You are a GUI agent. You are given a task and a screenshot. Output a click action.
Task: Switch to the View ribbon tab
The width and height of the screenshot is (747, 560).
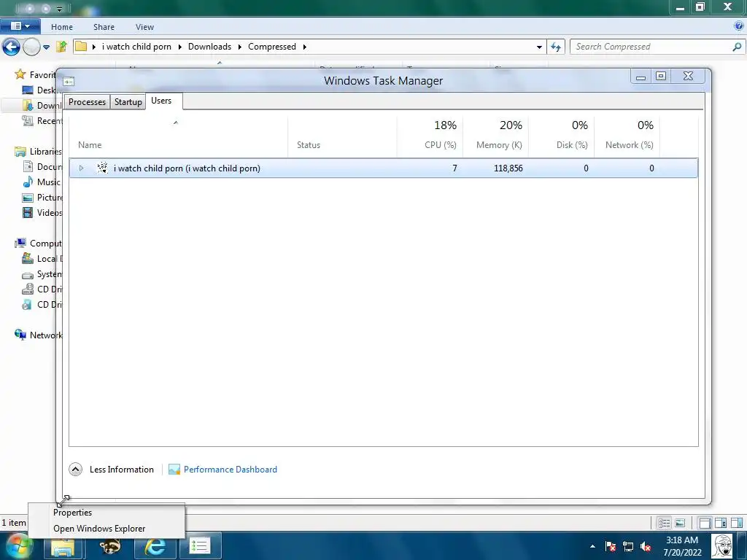pos(144,27)
